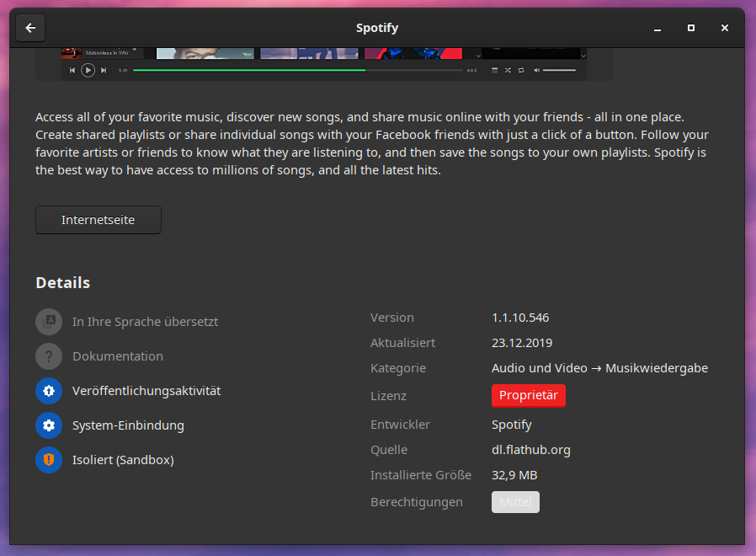
Task: Click the Mittel permissions badge
Action: [x=515, y=502]
